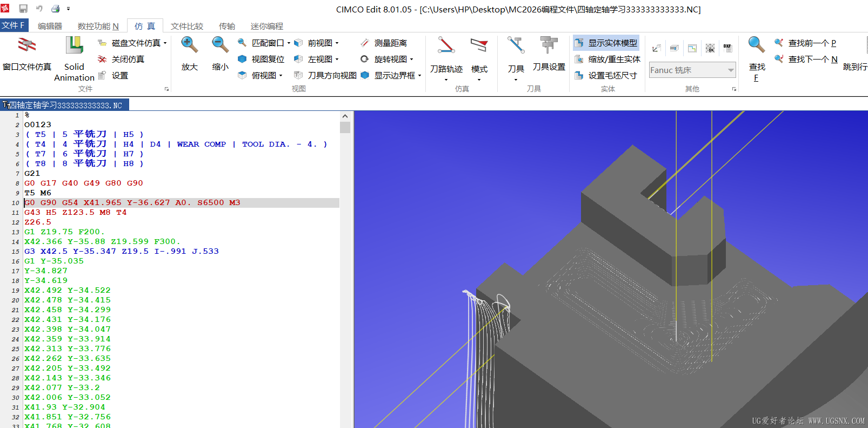This screenshot has width=868, height=428.
Task: Click the 放大 zoom in magnifier
Action: tap(190, 54)
